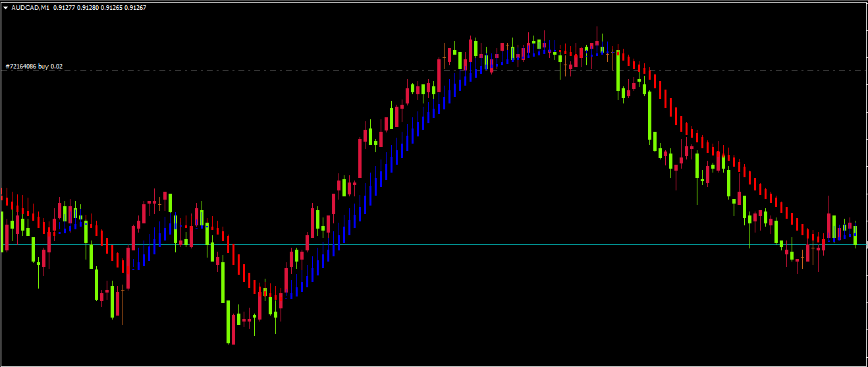Click the tall green candle crossing the order line
This screenshot has height=367, width=868.
point(618,71)
